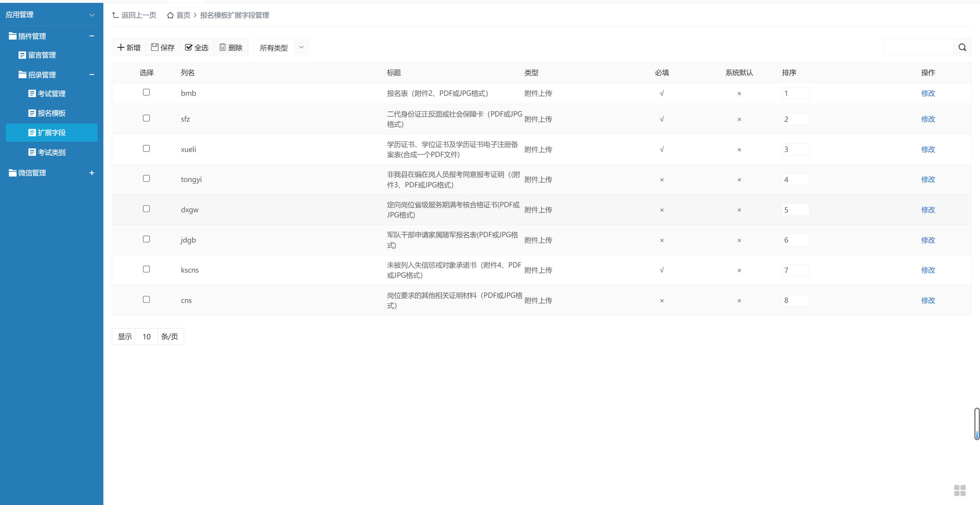Check the jdgb row checkbox
980x505 pixels.
tap(146, 239)
